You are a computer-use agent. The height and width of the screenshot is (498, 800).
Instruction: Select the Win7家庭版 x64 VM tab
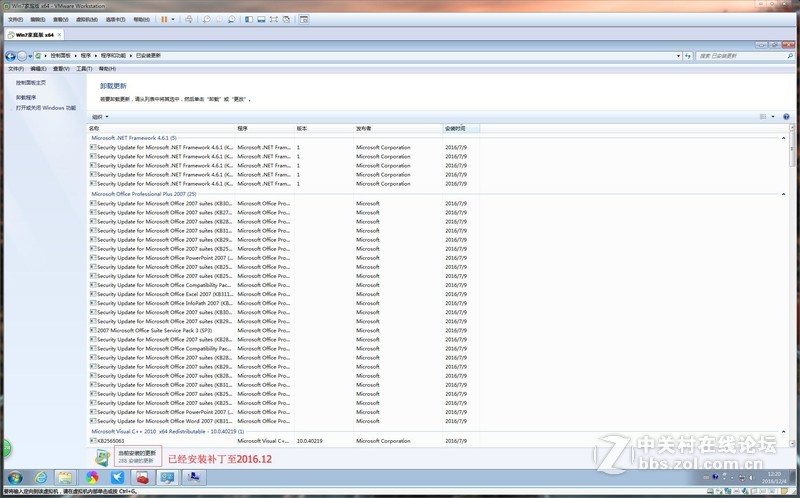[34, 35]
